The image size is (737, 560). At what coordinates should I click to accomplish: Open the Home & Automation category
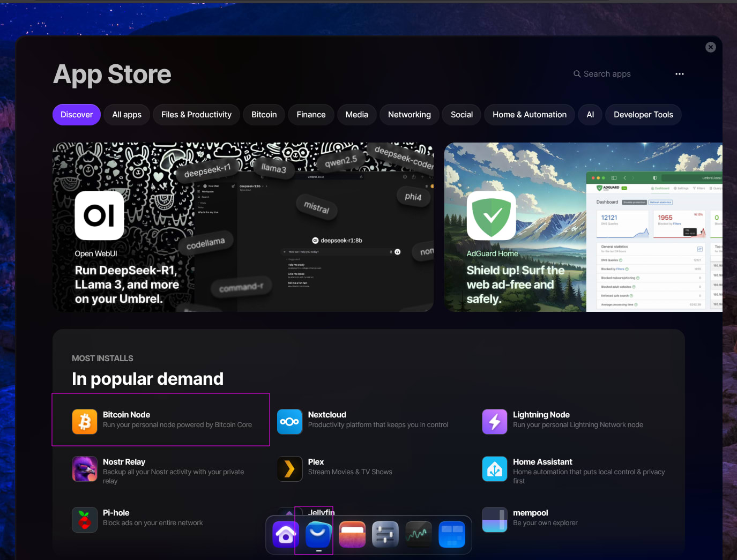530,115
